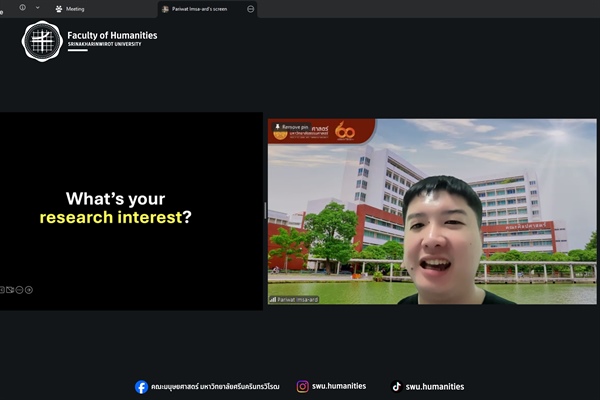Click the TikTok icon in footer

[397, 387]
